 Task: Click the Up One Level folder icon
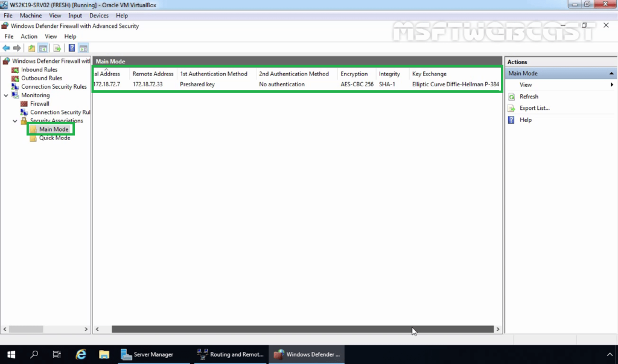click(31, 48)
